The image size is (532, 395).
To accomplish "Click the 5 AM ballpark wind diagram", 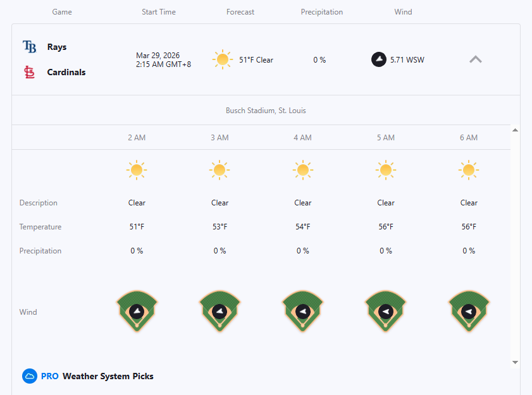I will pos(386,311).
